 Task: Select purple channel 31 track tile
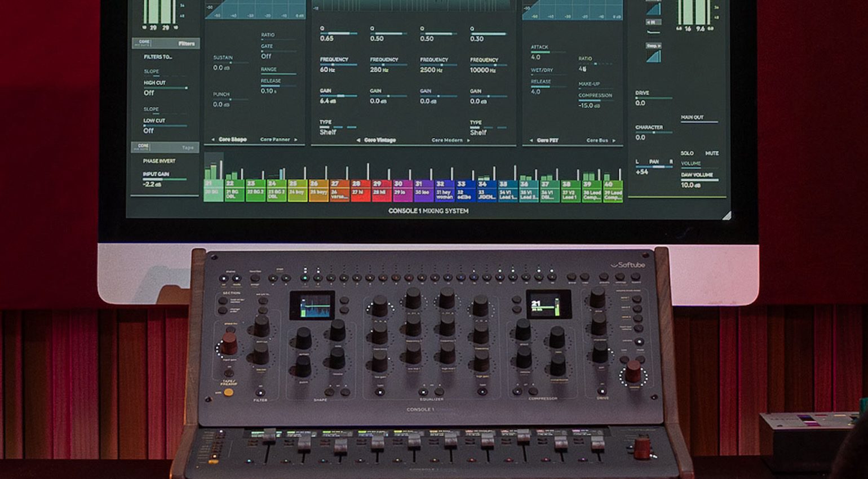pos(423,190)
